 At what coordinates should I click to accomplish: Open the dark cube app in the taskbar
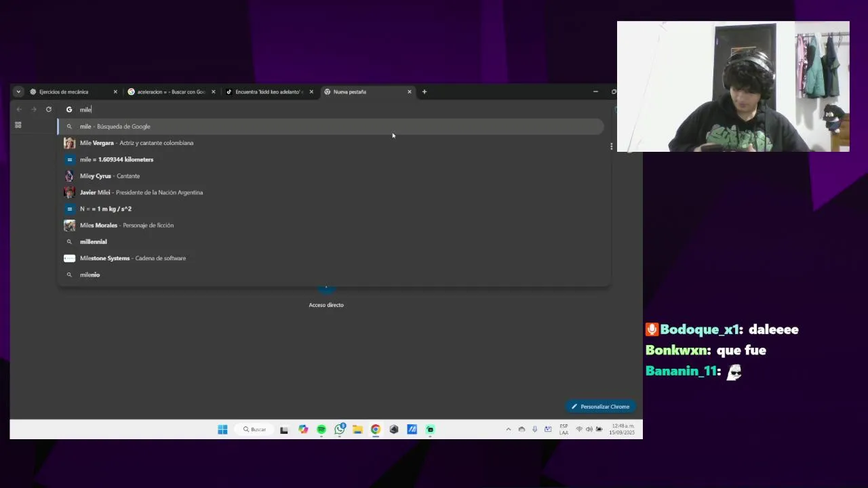click(x=394, y=429)
